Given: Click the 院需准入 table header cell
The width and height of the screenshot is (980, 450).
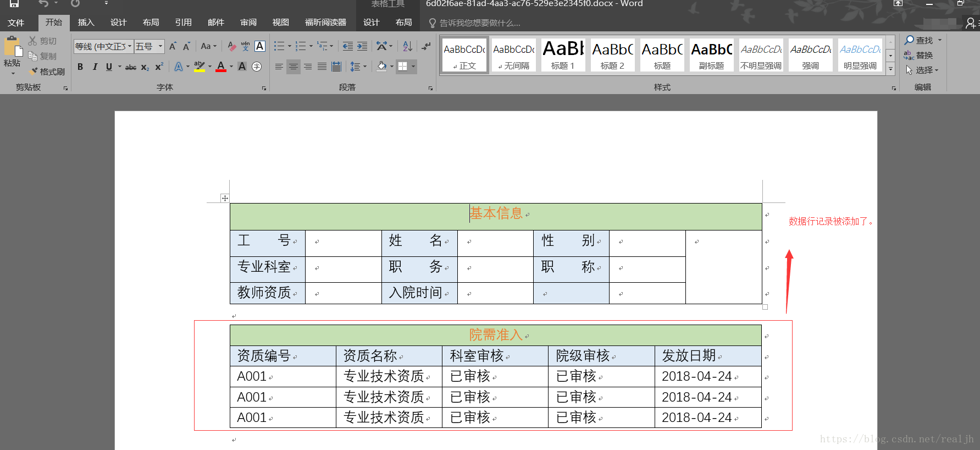Looking at the screenshot, I should click(495, 335).
